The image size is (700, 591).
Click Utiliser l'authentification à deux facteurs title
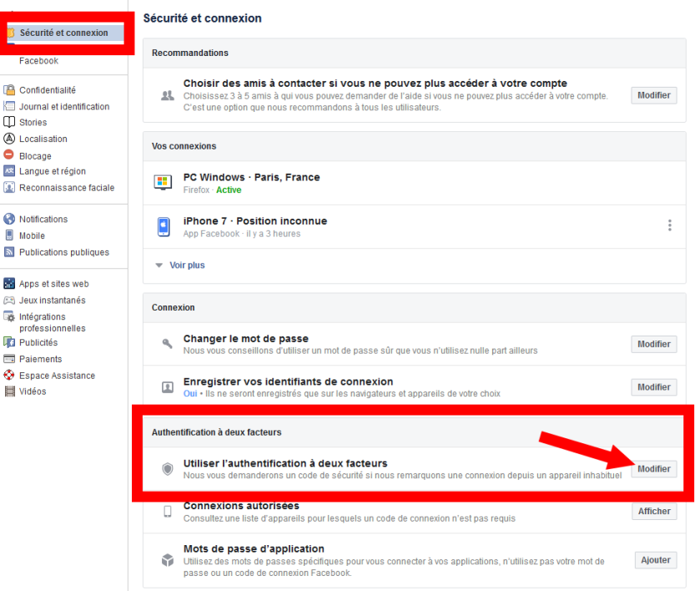pyautogui.click(x=285, y=463)
